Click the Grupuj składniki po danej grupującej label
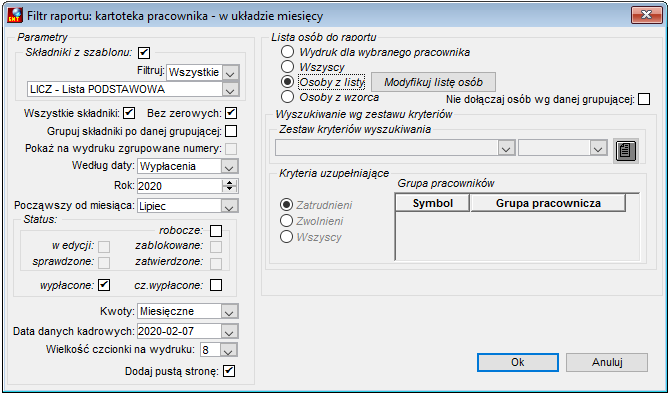Viewport: 669px width, 394px height. click(x=135, y=131)
